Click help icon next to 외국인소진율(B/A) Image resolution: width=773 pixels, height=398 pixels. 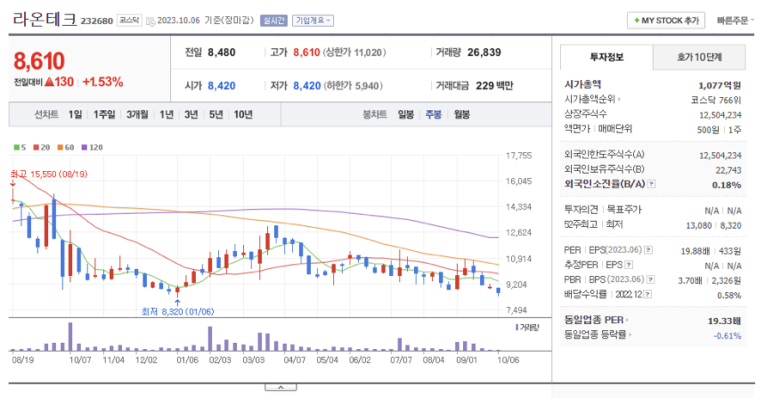[651, 184]
